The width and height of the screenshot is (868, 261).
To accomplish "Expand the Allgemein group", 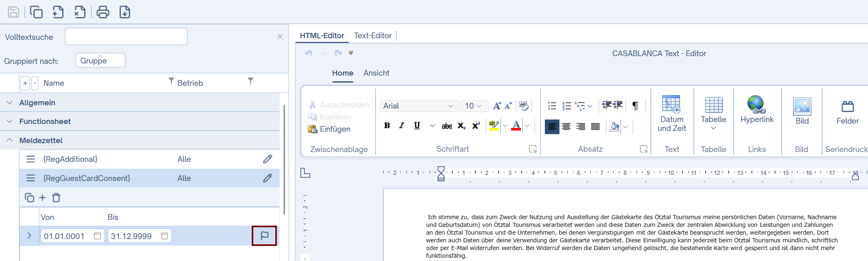I will 10,102.
